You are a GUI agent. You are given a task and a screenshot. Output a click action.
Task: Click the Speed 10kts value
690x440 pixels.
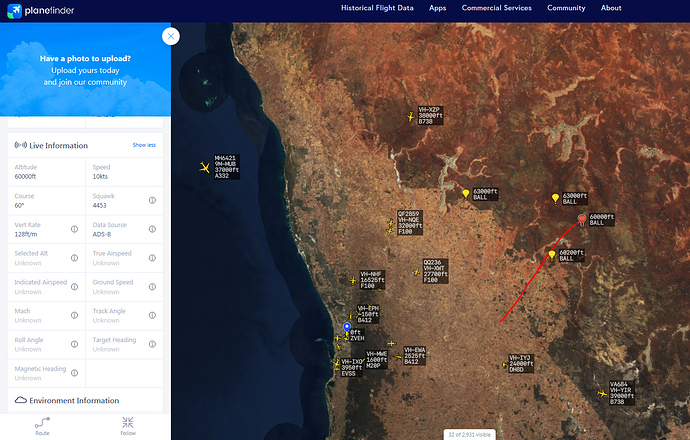[x=100, y=176]
